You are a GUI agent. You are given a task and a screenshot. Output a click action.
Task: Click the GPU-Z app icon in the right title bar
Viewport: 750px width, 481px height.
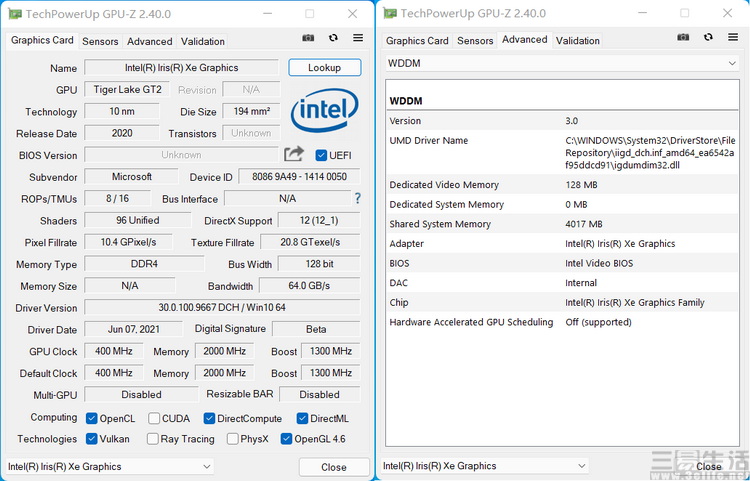(x=390, y=13)
